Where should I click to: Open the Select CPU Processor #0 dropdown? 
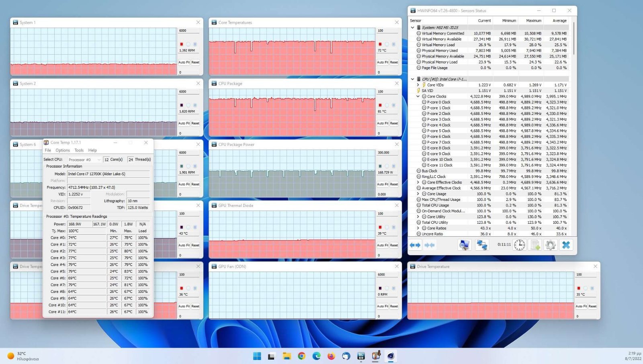(x=84, y=160)
